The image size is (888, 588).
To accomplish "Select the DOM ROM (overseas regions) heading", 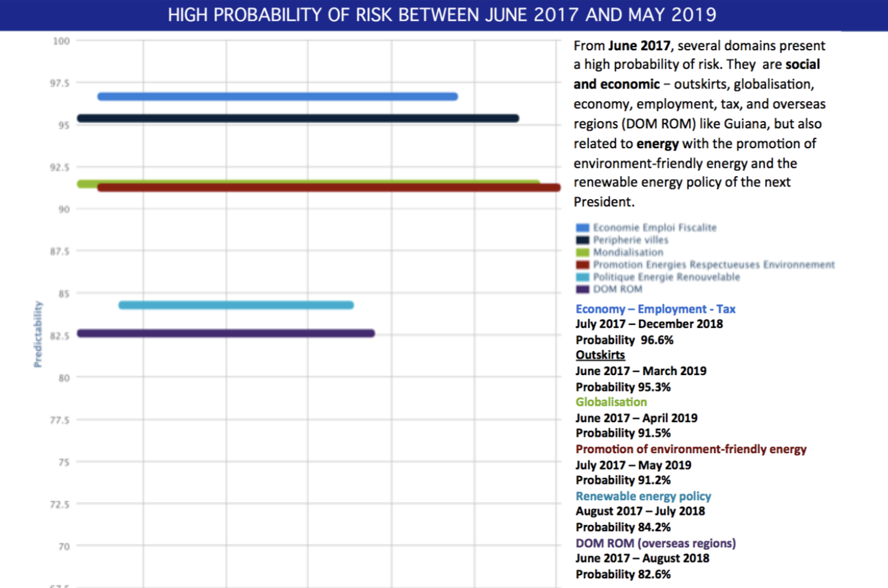I will pyautogui.click(x=655, y=543).
